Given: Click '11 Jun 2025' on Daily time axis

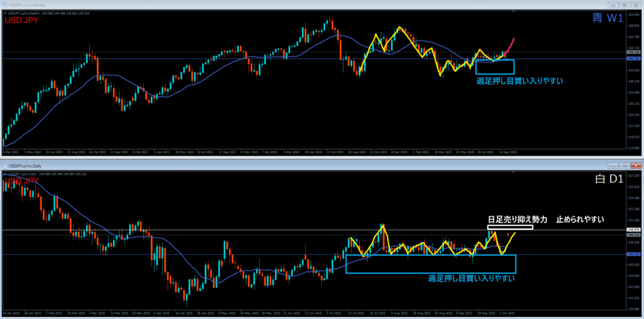Looking at the screenshot, I should pyautogui.click(x=291, y=313).
